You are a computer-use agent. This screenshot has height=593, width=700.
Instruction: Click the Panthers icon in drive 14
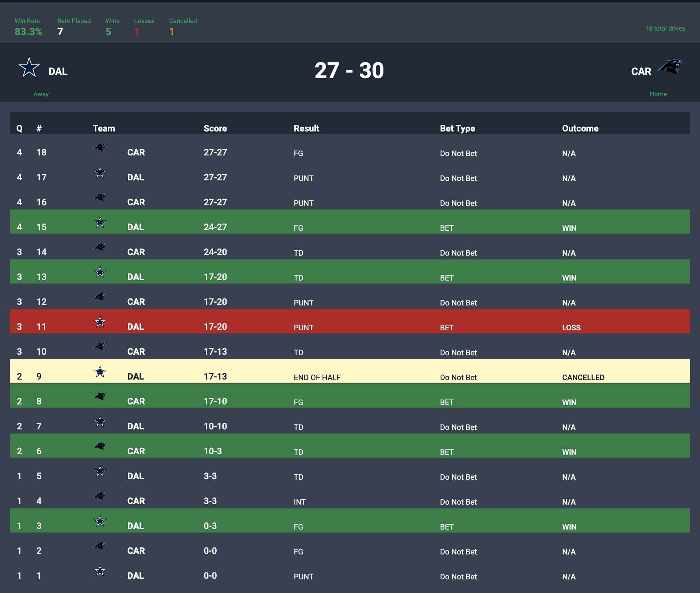100,247
